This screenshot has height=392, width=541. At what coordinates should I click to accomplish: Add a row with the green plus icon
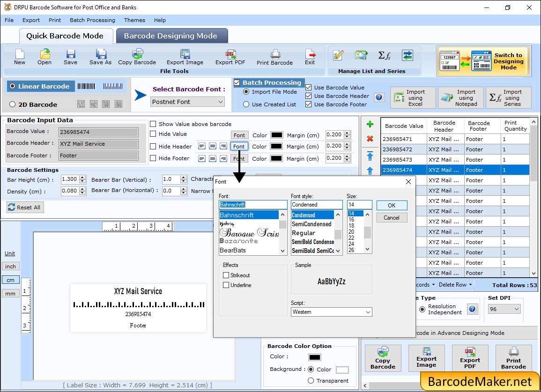[x=370, y=124]
